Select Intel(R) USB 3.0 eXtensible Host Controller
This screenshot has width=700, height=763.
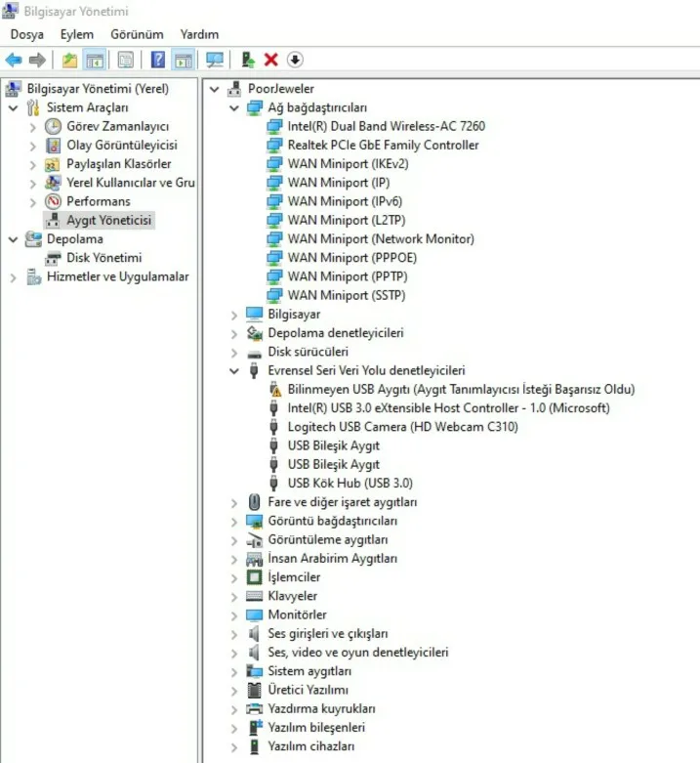(448, 407)
